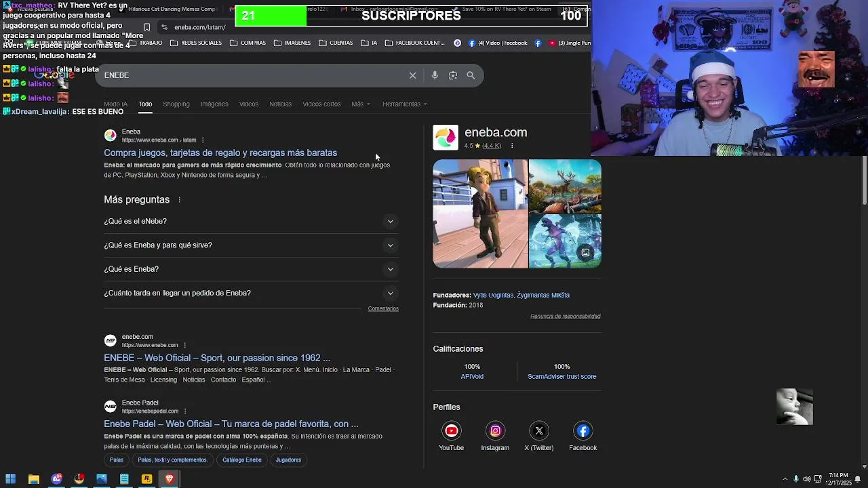Follow the Vytis Uogintas founder link

coord(494,296)
